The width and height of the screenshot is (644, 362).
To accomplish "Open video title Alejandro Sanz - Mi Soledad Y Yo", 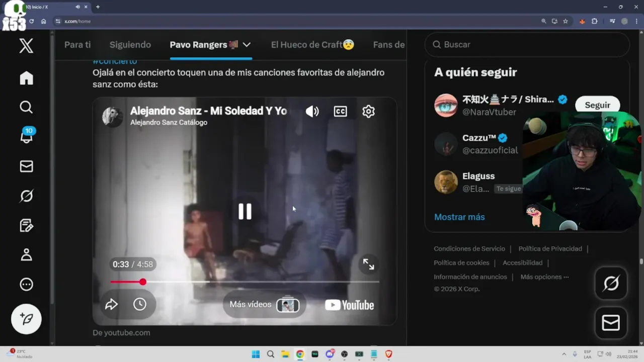I will pyautogui.click(x=208, y=111).
